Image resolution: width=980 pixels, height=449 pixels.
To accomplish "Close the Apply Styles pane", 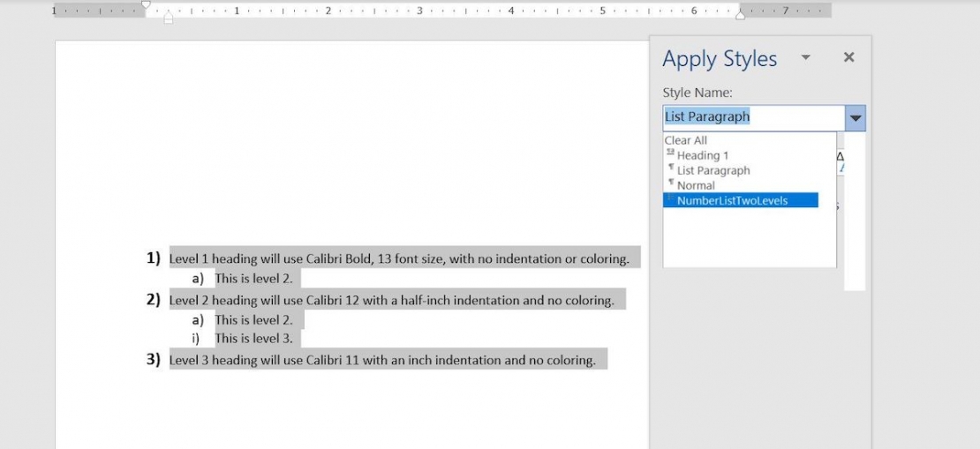I will click(x=848, y=57).
